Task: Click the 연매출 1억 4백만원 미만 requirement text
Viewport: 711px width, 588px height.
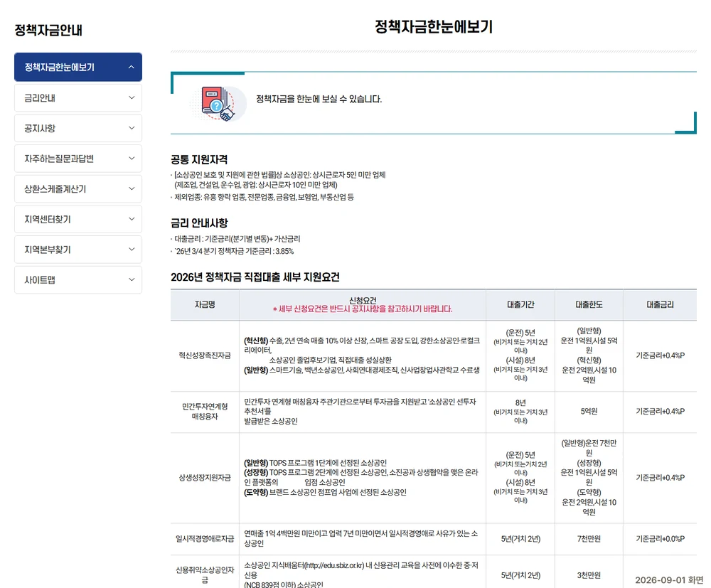Action: 361,538
